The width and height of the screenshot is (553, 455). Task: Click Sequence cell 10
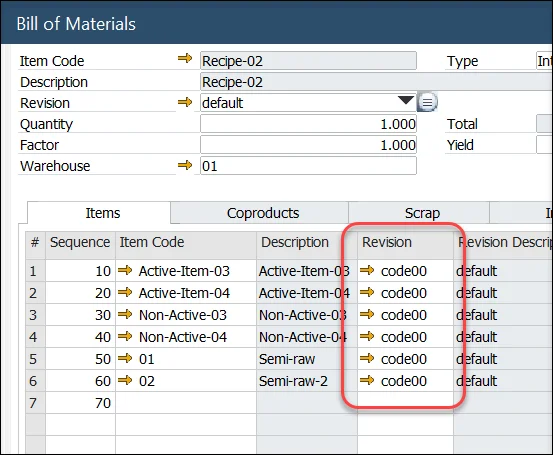[80, 271]
